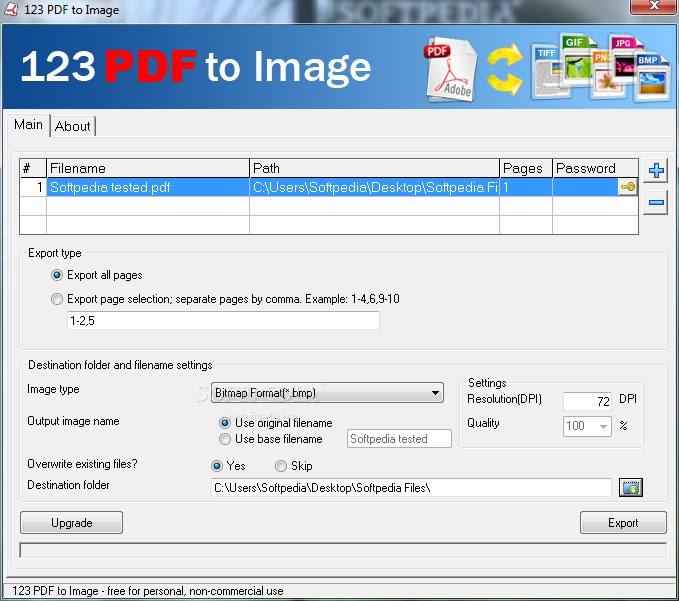Click the Password column header
Screen dimensions: 679x601
pos(595,168)
